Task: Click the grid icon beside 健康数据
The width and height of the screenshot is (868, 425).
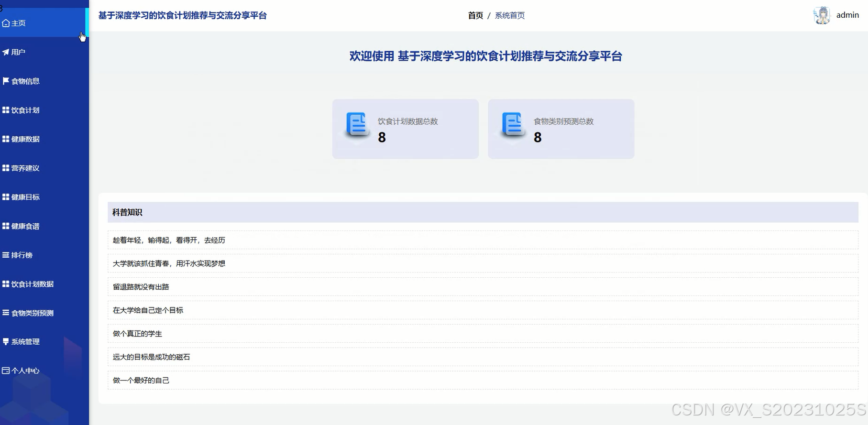Action: [x=6, y=139]
